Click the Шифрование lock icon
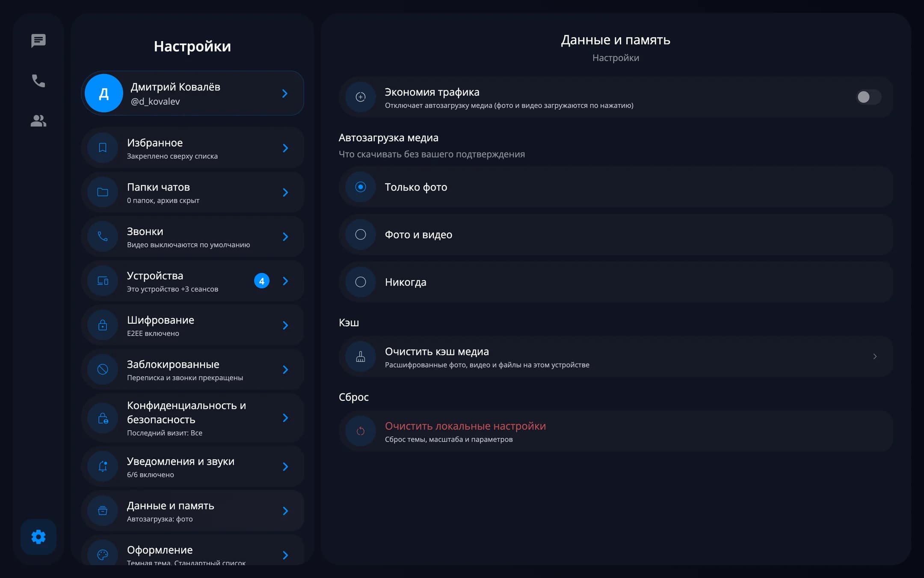The width and height of the screenshot is (924, 578). (103, 325)
